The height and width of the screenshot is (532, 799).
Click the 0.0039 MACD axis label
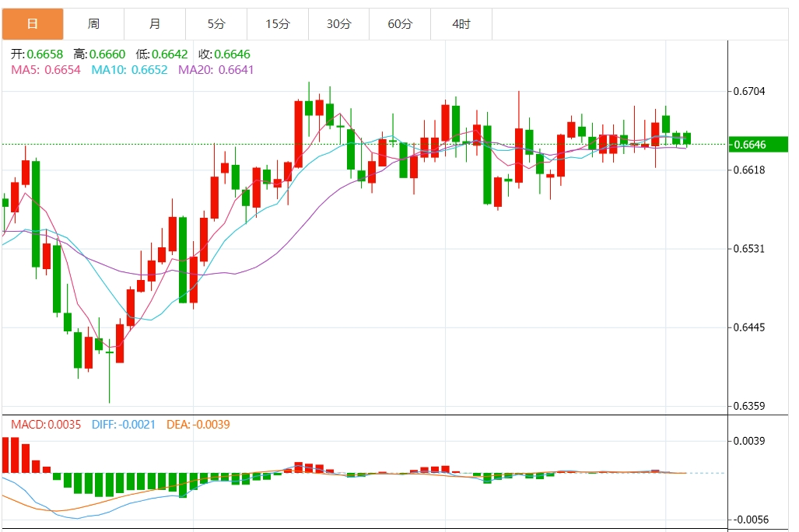click(749, 441)
